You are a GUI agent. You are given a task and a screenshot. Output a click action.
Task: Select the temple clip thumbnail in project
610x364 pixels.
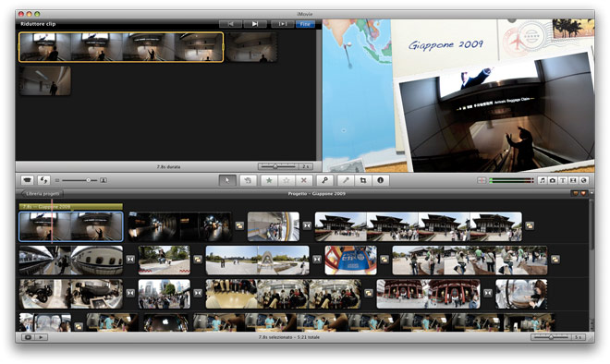(418, 226)
